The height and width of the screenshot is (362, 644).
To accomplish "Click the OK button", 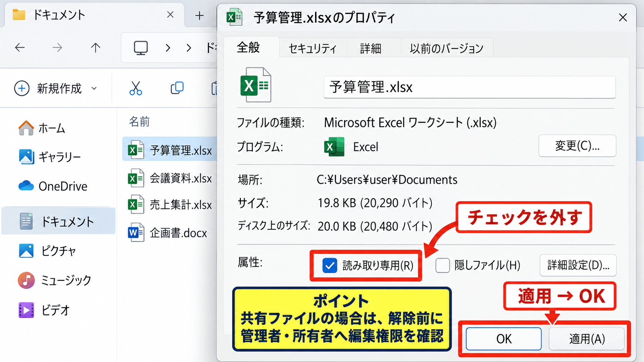I will 504,339.
